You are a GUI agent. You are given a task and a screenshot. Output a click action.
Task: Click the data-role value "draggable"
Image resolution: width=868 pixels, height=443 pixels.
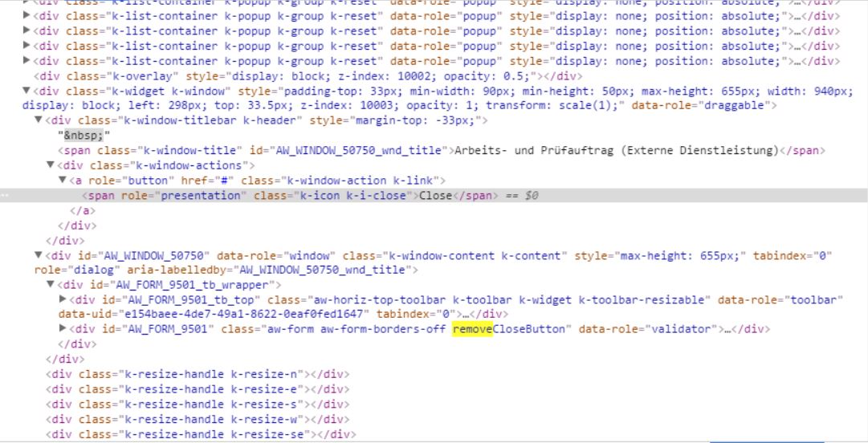pos(733,105)
